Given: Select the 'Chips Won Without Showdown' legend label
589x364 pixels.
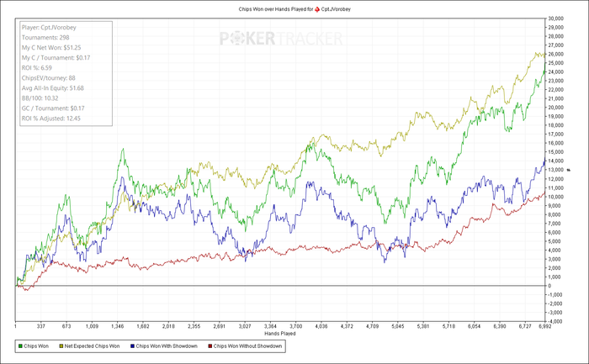Looking at the screenshot, I should (x=247, y=346).
